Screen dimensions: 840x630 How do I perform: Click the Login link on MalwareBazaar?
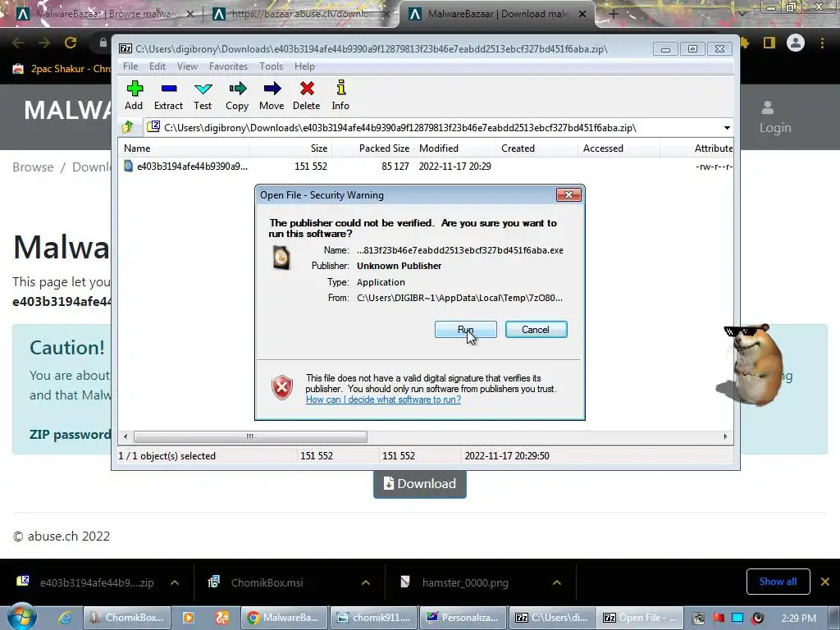click(x=774, y=118)
